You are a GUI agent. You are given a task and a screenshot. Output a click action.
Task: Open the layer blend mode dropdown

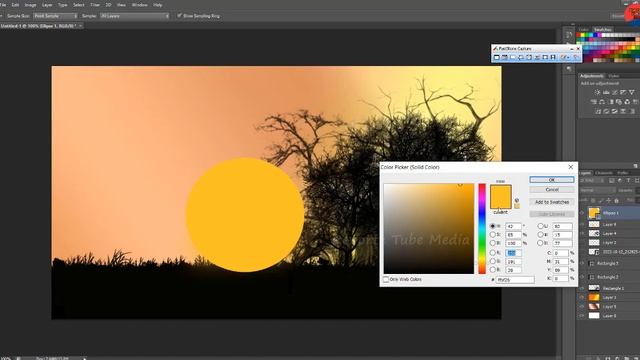[598, 190]
